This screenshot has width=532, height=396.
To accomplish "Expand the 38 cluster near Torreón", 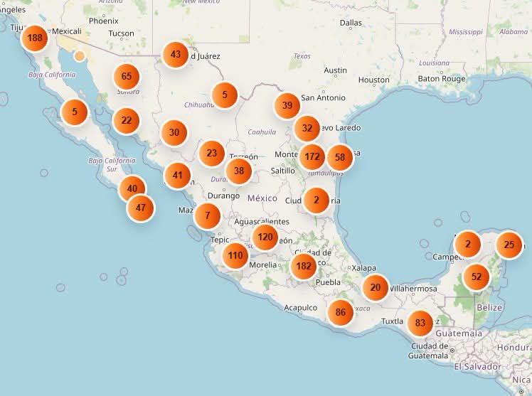I will tap(239, 171).
